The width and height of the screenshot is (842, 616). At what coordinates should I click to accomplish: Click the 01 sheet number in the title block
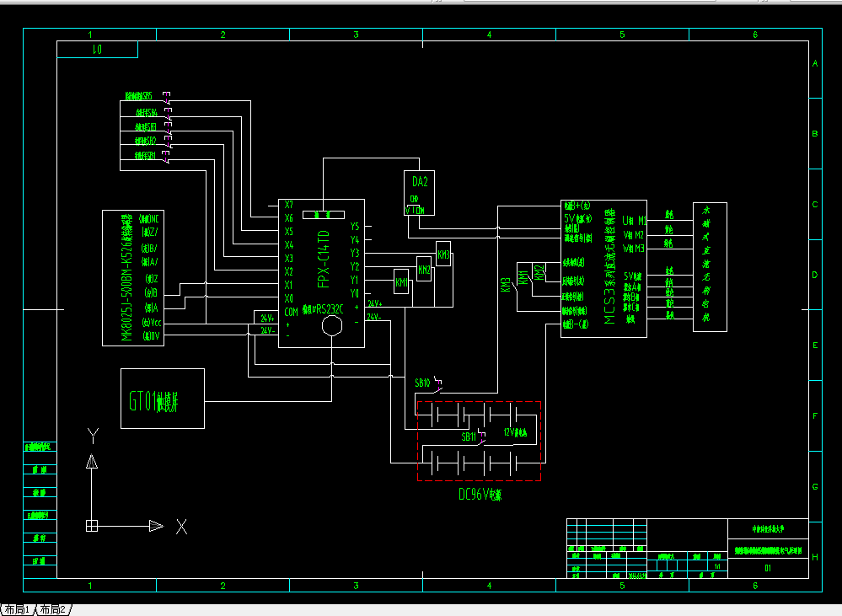click(x=768, y=568)
